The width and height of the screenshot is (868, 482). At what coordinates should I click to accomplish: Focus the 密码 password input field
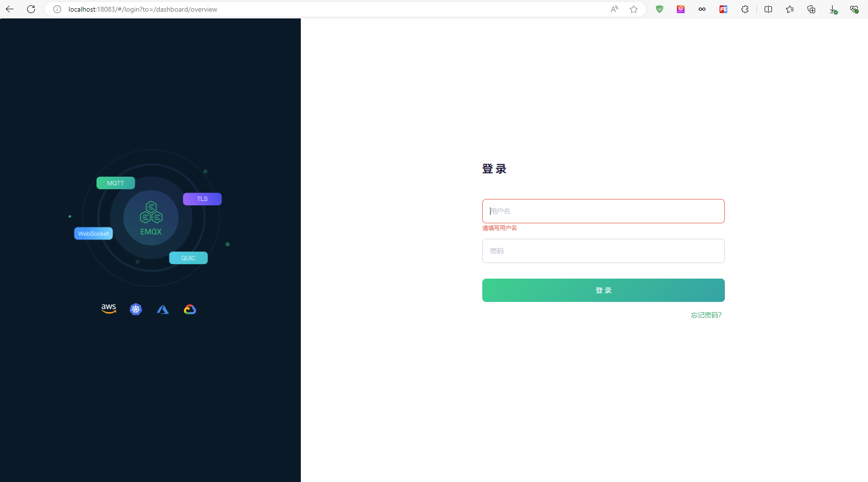pos(603,251)
